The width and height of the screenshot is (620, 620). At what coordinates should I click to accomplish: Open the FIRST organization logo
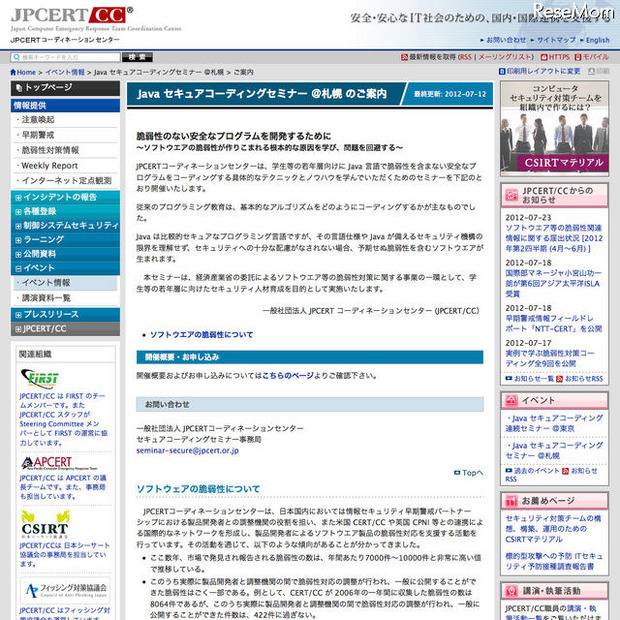tap(40, 378)
